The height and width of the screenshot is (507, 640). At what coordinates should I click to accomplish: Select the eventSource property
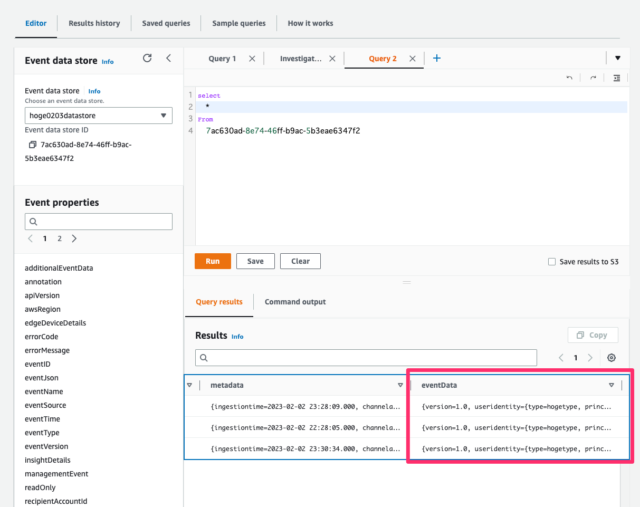tap(45, 405)
